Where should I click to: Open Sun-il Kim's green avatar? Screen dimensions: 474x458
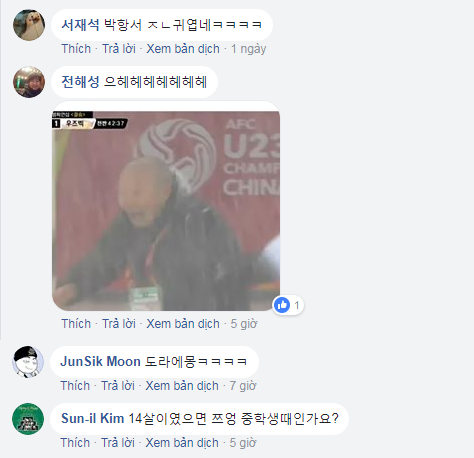pos(28,419)
